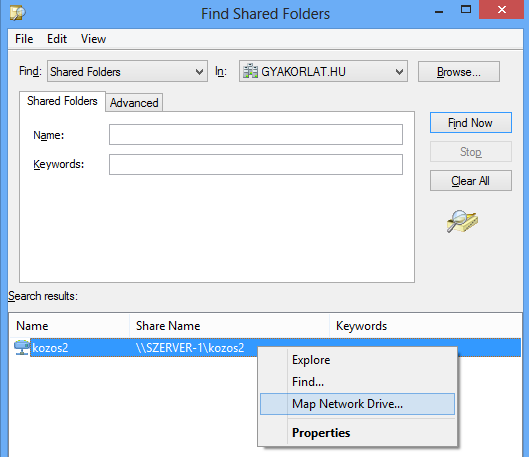
Task: Click the Find Shared Folders title bar icon
Action: (x=18, y=13)
